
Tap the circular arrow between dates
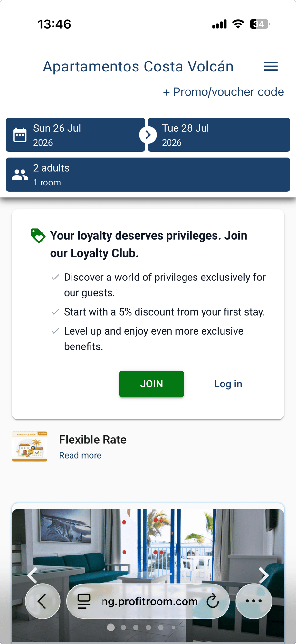[x=148, y=135]
